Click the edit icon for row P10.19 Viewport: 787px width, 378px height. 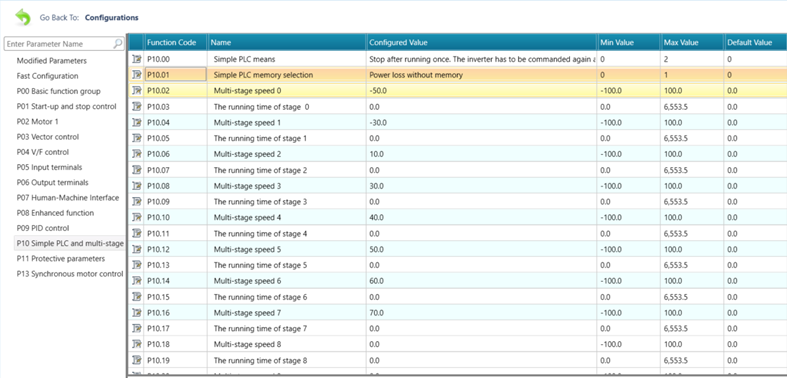click(137, 360)
